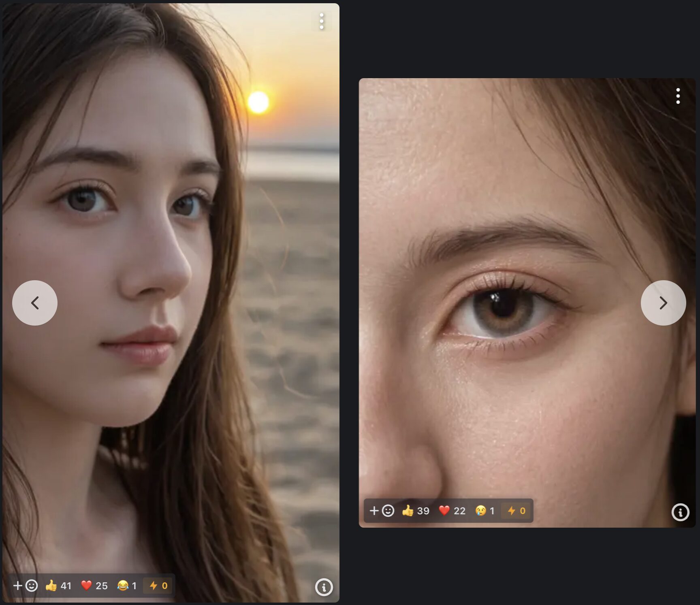Toggle thumbs up reaction showing 41
The width and height of the screenshot is (700, 605).
58,586
